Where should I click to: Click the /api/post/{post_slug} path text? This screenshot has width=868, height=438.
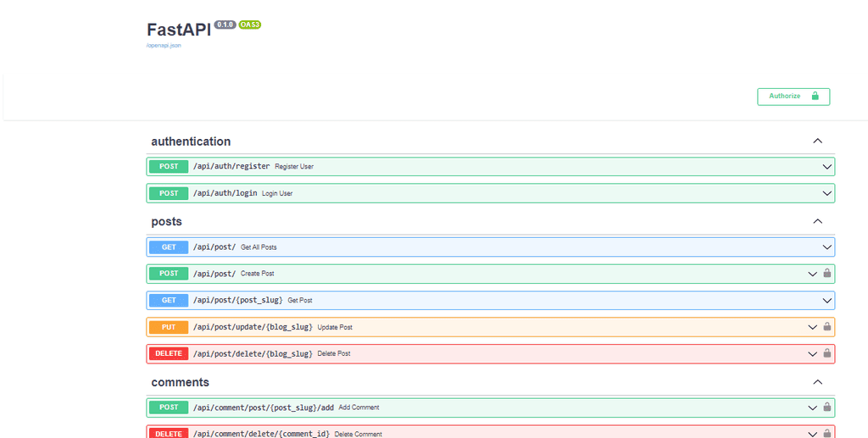click(238, 300)
